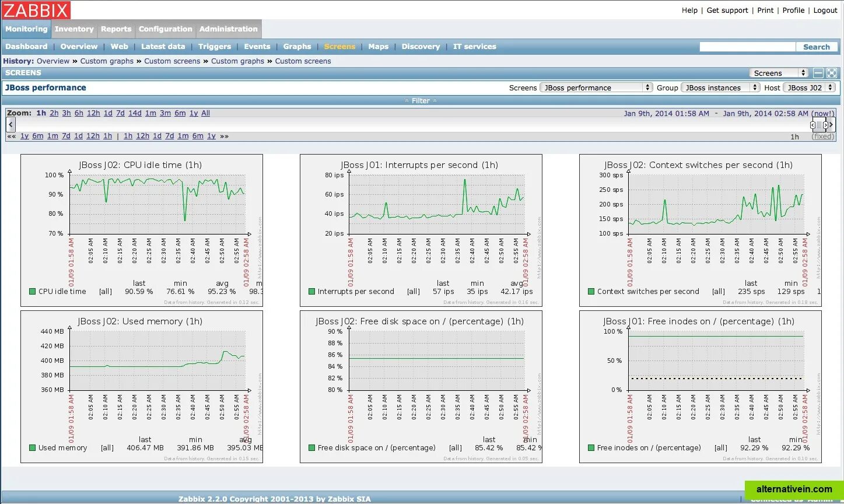Open the Screens submenu item
This screenshot has width=844, height=504.
339,47
